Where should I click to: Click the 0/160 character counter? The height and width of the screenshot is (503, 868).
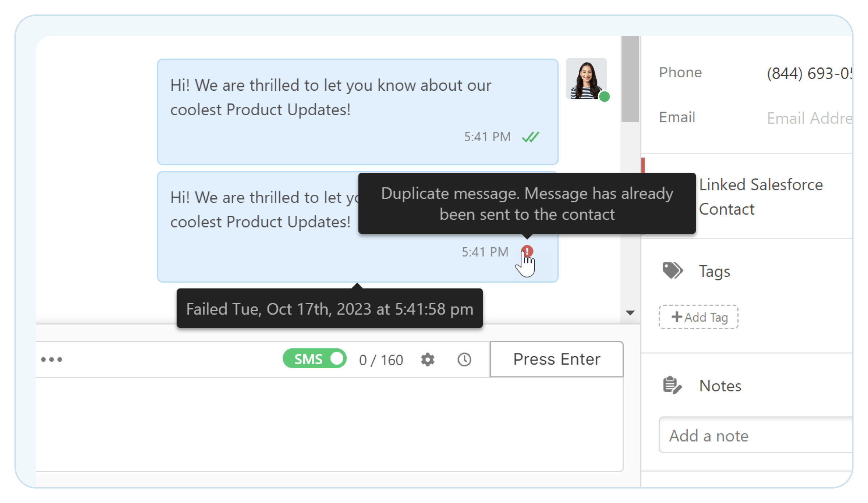tap(381, 359)
